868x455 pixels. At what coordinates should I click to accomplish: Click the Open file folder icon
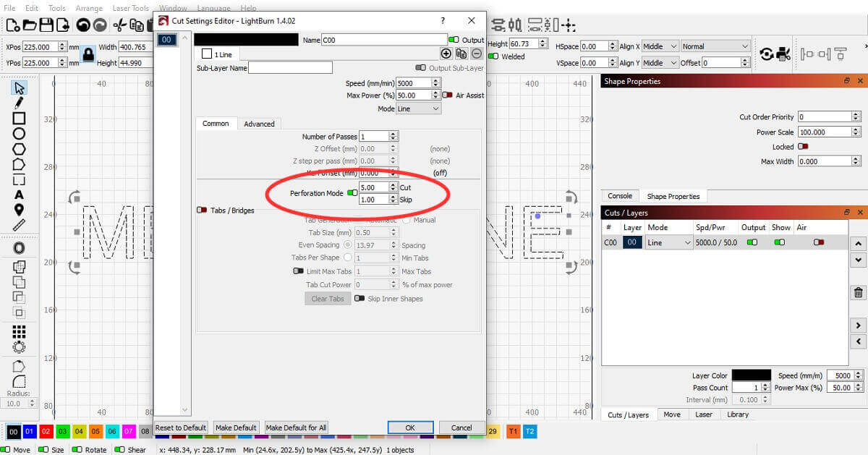pyautogui.click(x=30, y=25)
